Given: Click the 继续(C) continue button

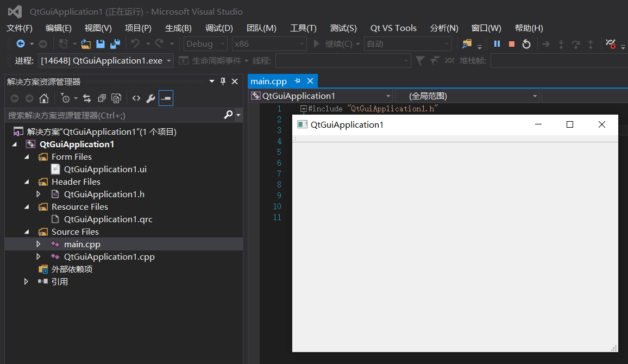Looking at the screenshot, I should point(333,43).
